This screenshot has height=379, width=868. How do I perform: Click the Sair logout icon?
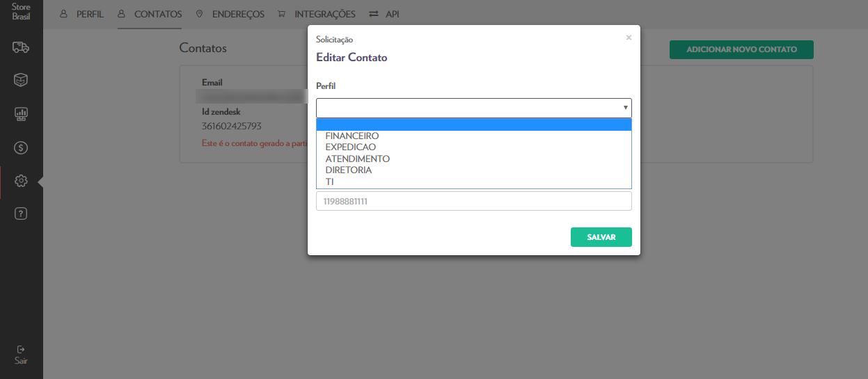tap(21, 354)
